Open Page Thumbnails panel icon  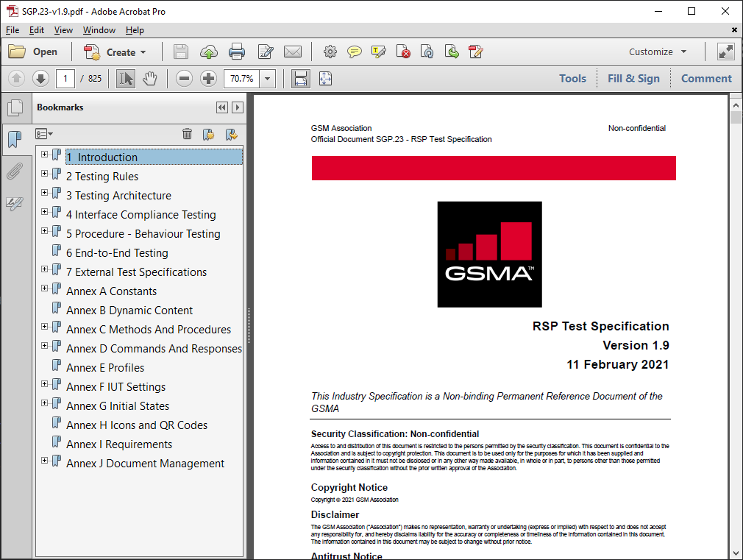coord(15,107)
